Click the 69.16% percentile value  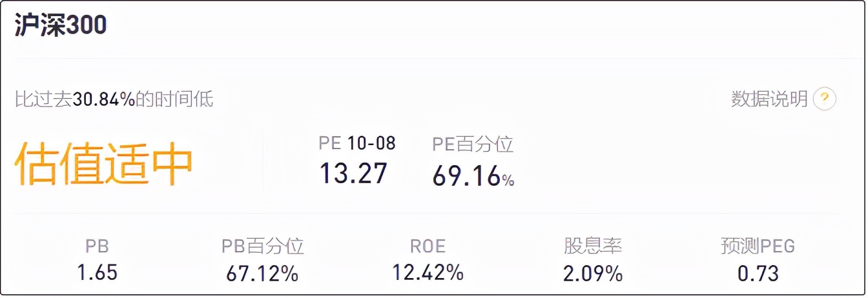(473, 176)
